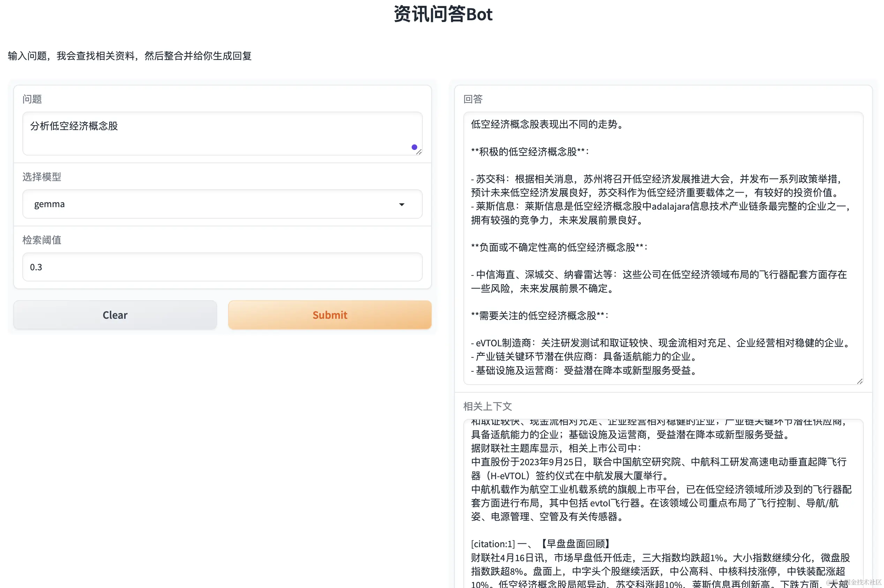Click the purple dot icon in question box
884x588 pixels.
coord(414,147)
